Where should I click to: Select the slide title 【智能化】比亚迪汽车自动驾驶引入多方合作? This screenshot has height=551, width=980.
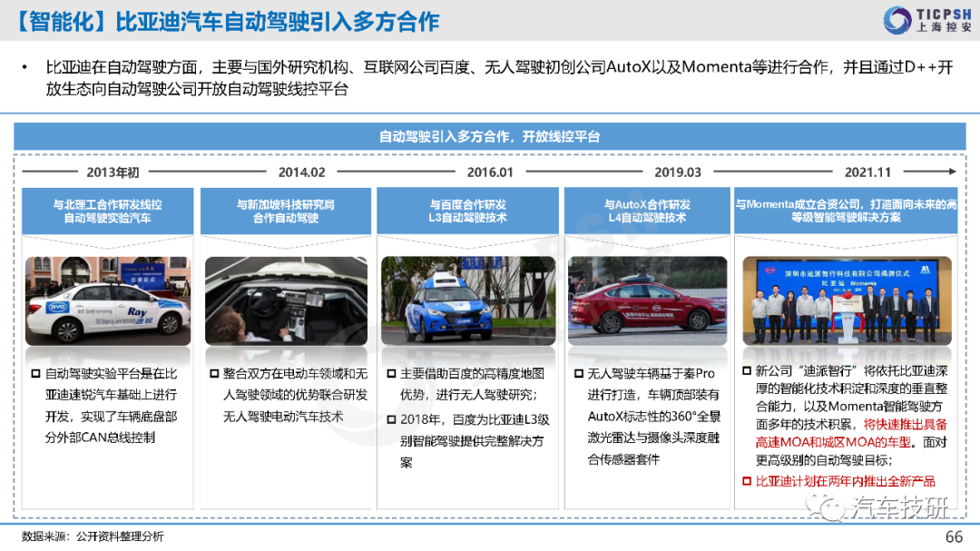point(226,21)
